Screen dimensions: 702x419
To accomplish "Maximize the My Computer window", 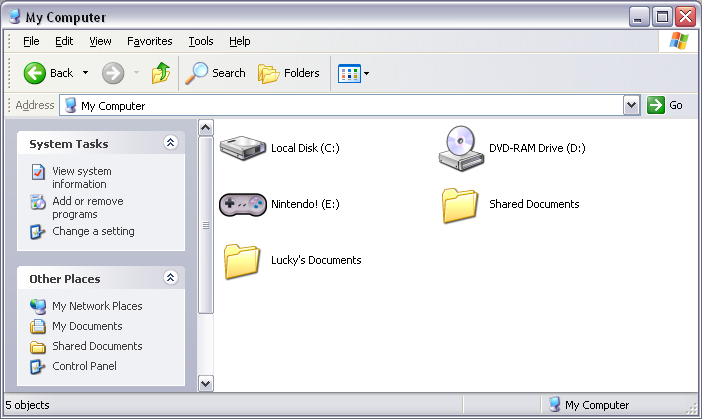I will pos(662,17).
